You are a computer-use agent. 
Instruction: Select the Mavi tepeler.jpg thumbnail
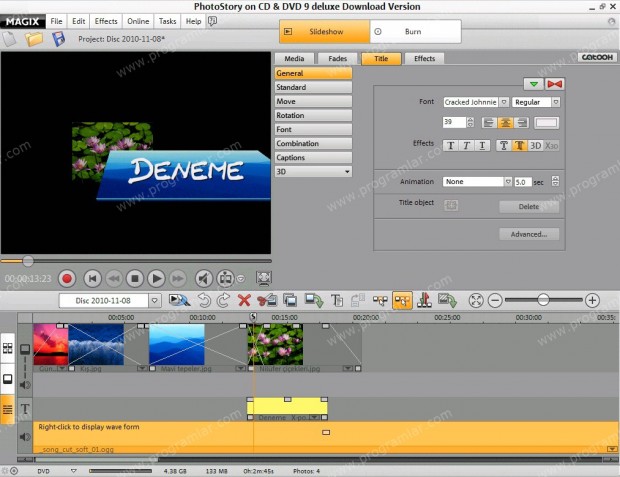(177, 344)
